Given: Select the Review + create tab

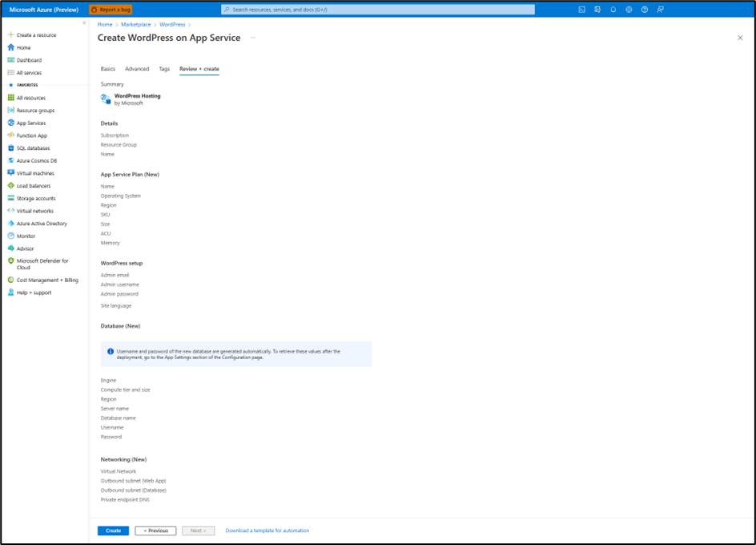Looking at the screenshot, I should click(199, 69).
